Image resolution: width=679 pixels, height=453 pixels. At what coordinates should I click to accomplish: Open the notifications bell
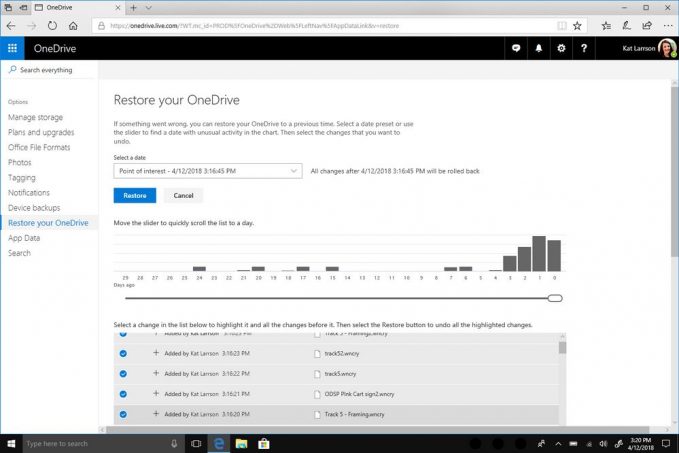pyautogui.click(x=538, y=48)
